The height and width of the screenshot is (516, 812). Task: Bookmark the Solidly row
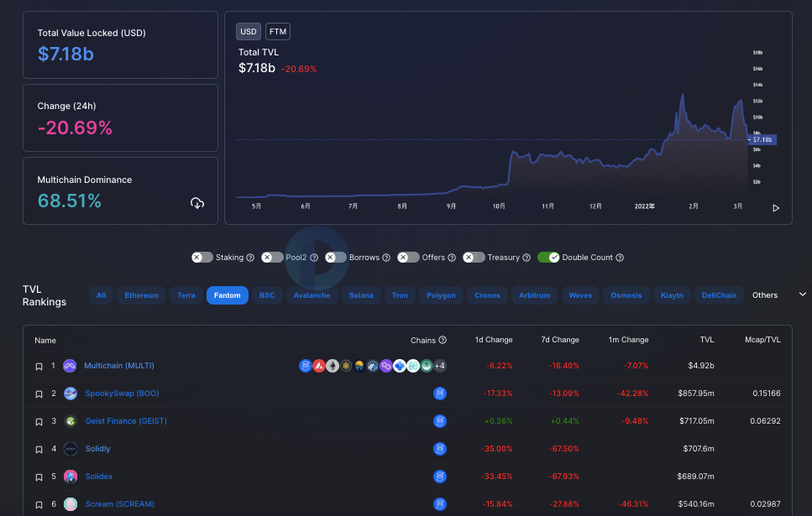click(x=39, y=450)
